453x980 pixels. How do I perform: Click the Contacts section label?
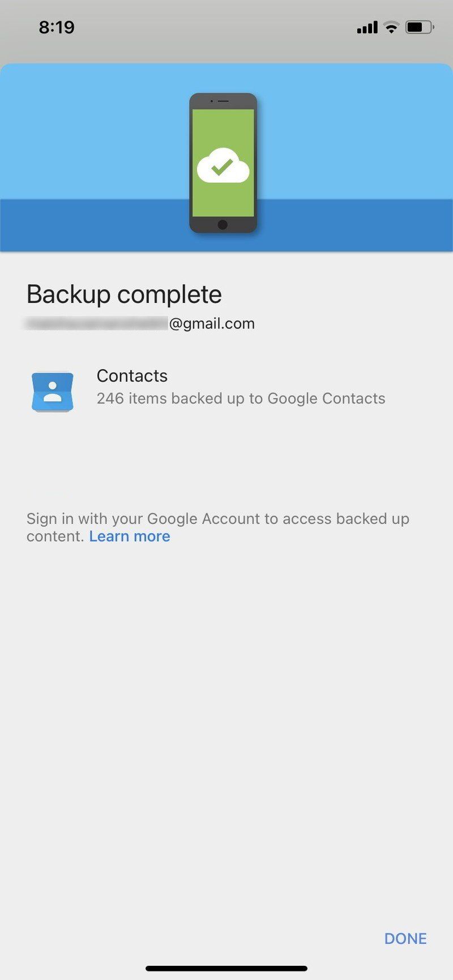(x=132, y=375)
